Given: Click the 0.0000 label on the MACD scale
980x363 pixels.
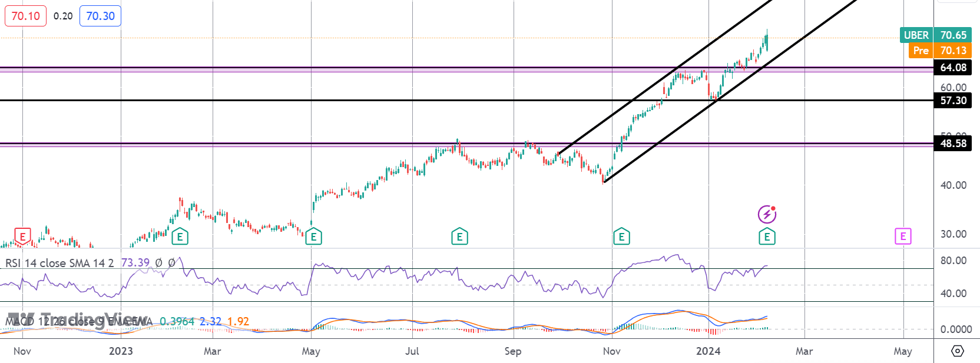Looking at the screenshot, I should point(956,329).
